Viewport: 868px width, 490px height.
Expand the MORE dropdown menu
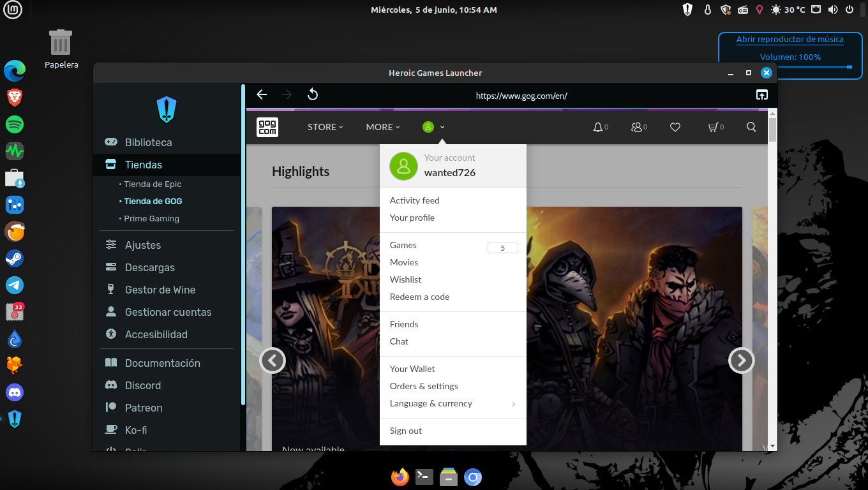pyautogui.click(x=383, y=127)
